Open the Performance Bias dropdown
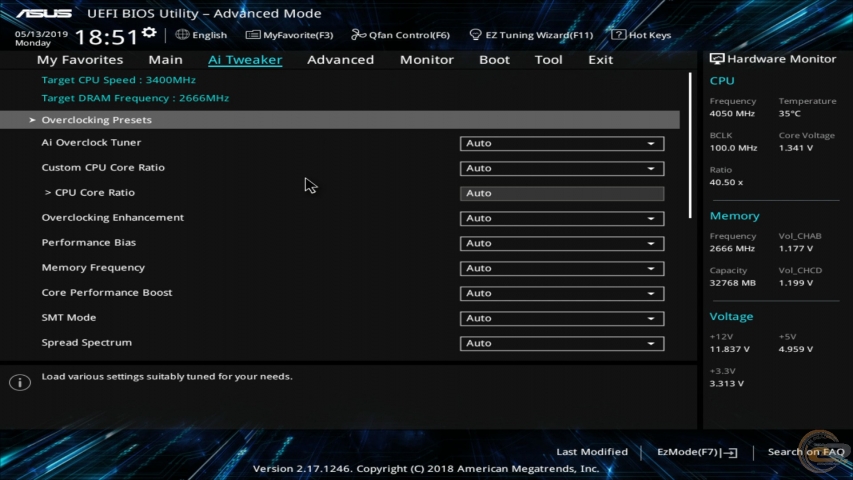The width and height of the screenshot is (853, 480). click(562, 243)
